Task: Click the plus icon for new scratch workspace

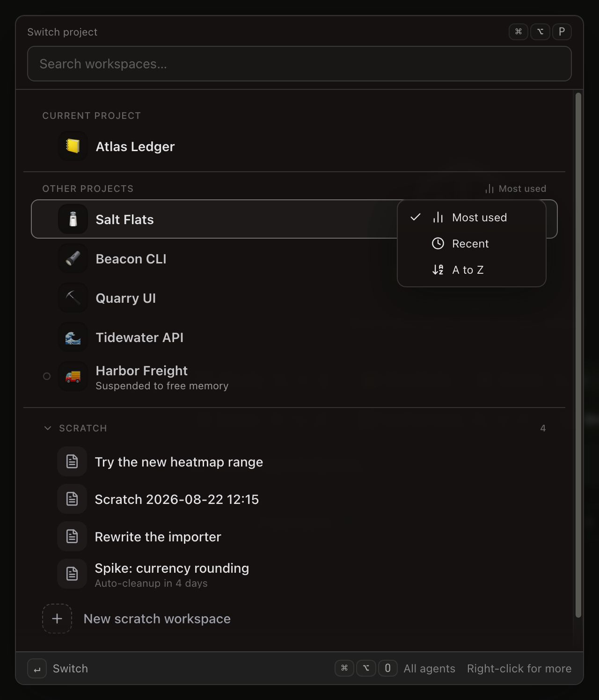Action: point(57,619)
